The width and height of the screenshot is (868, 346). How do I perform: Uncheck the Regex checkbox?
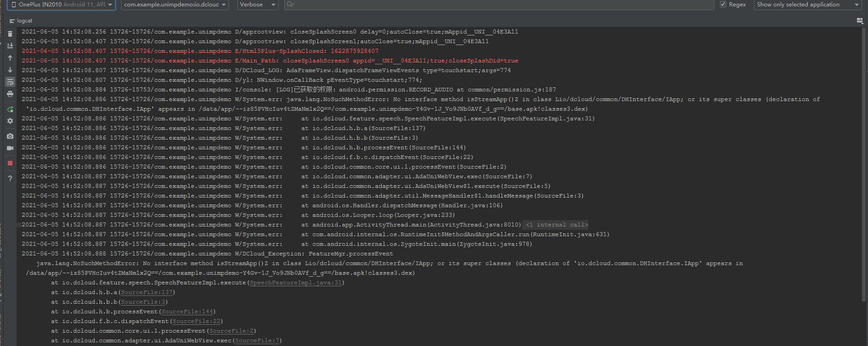[x=723, y=5]
